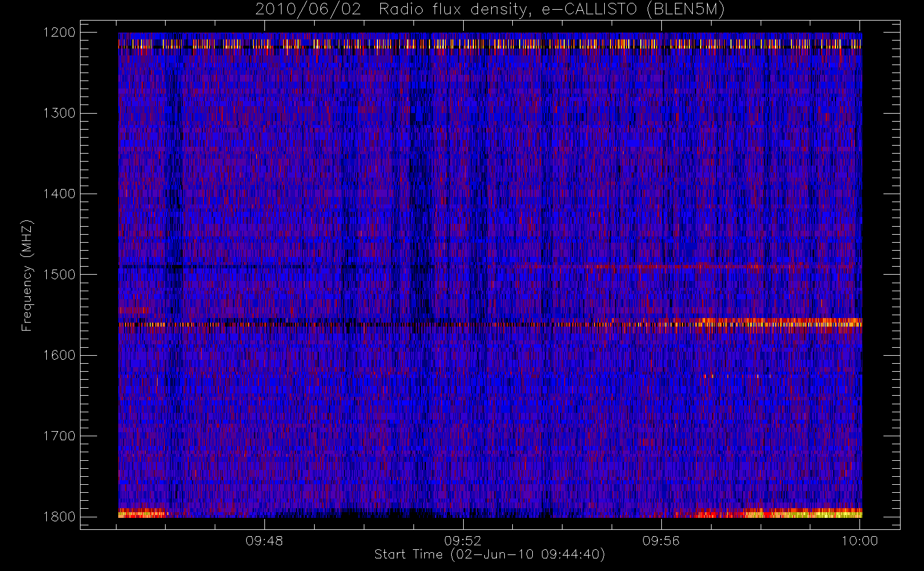
Task: Click the 10:00 time tick label
Action: click(859, 541)
